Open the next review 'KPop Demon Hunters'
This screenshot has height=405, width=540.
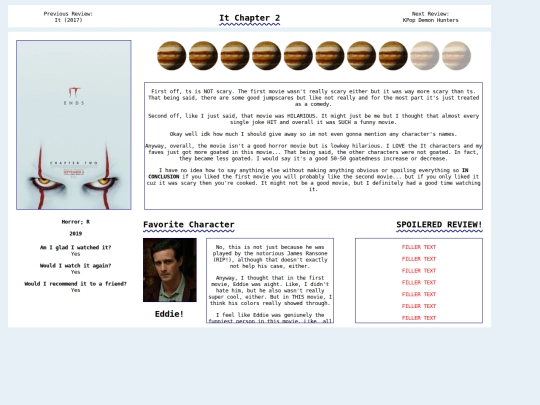(x=430, y=20)
